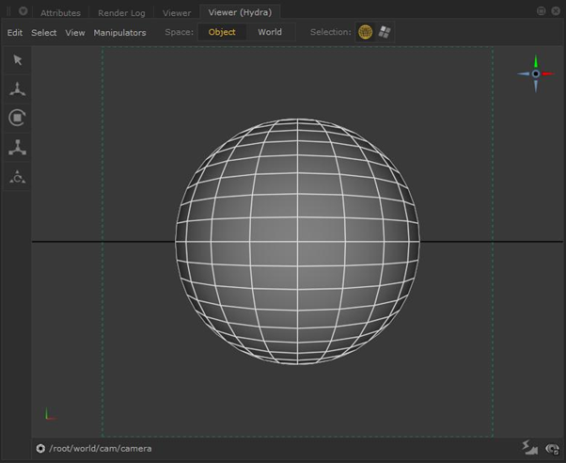566x463 pixels.
Task: Click the camera look-through icon beside path
Action: (40, 448)
